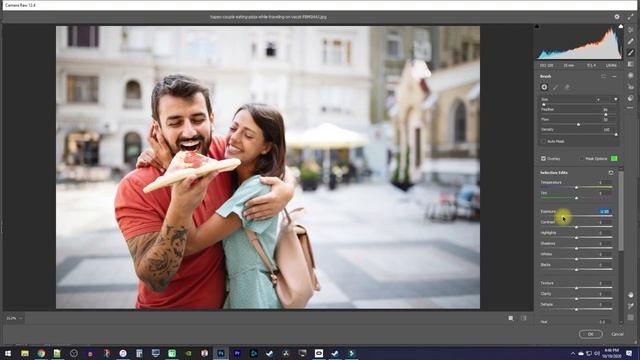This screenshot has width=640, height=360.
Task: Select the color sampler tool icon
Action: tap(631, 306)
